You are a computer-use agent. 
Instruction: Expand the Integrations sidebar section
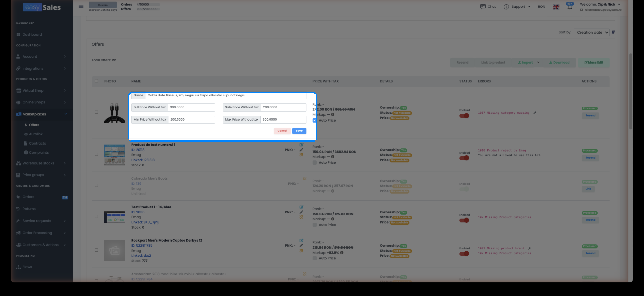point(42,69)
